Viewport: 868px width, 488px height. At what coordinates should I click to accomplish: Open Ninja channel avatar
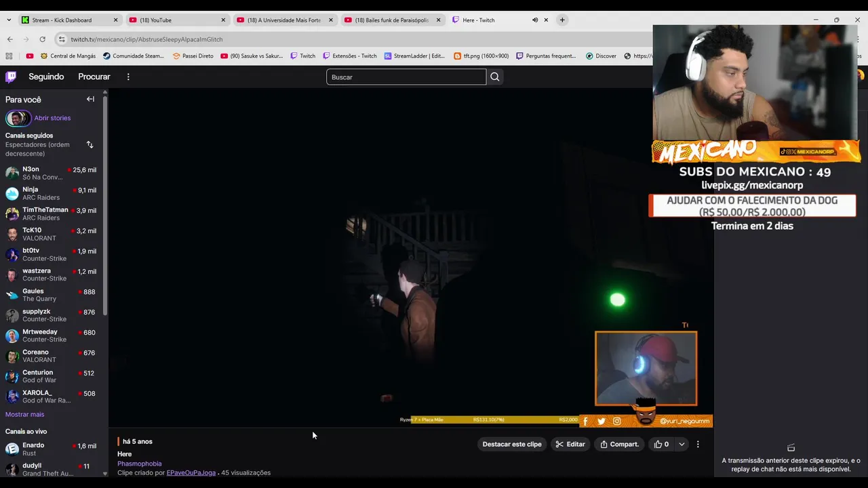12,194
